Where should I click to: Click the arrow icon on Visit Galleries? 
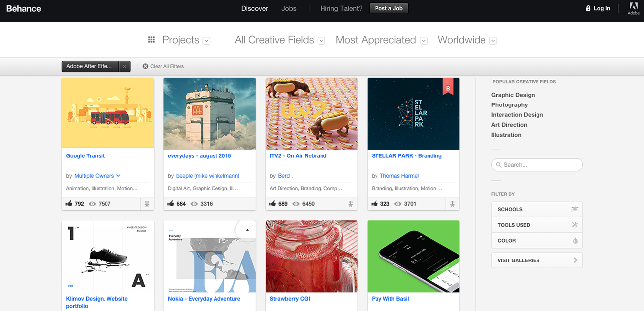point(575,260)
